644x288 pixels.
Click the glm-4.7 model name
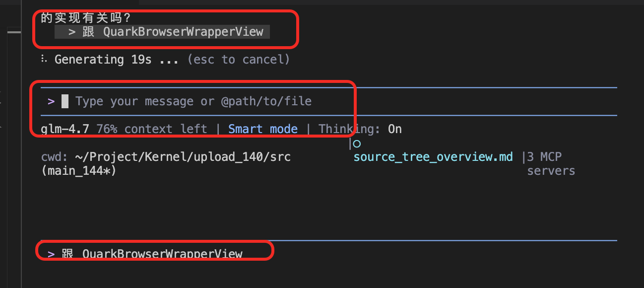click(x=65, y=129)
